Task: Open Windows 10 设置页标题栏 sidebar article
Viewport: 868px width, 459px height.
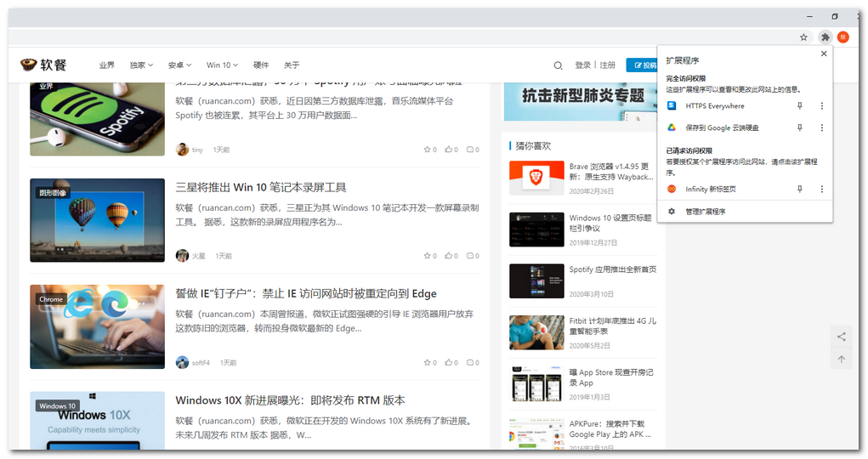Action: pos(610,223)
